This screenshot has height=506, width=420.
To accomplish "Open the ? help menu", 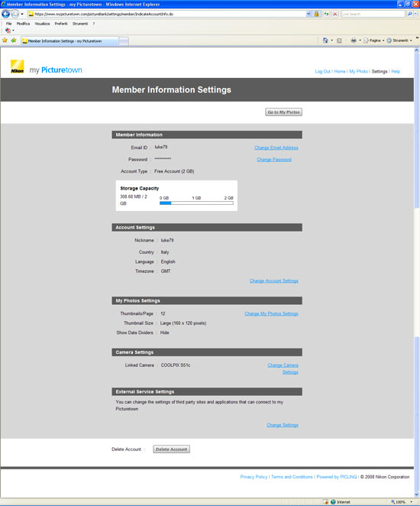I will [93, 24].
